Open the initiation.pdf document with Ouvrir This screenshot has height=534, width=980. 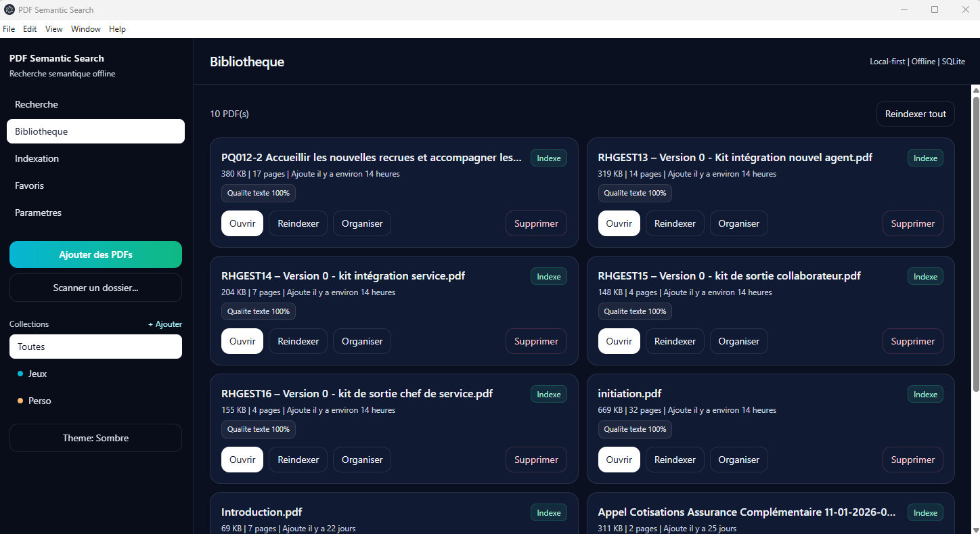pos(619,460)
